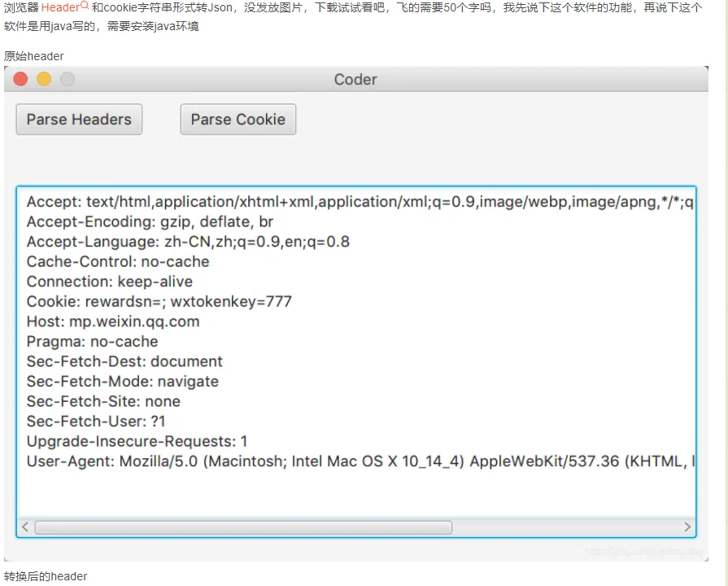Click the Connection: keep-alive line

coord(110,282)
